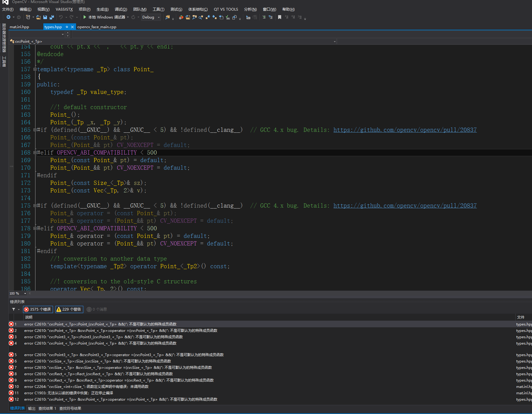The image size is (532, 414).
Task: Switch to the opencv_face_main.cpp tab
Action: pos(97,27)
